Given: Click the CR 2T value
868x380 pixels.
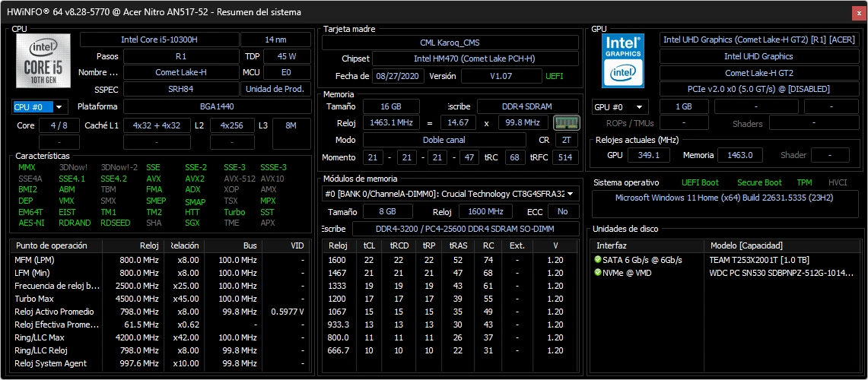Looking at the screenshot, I should (566, 140).
